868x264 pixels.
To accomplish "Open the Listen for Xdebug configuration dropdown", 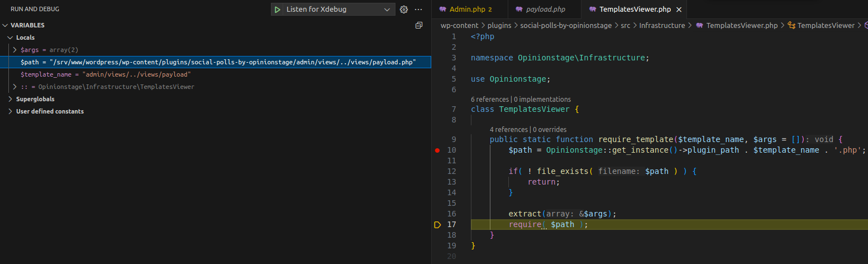I will 388,10.
